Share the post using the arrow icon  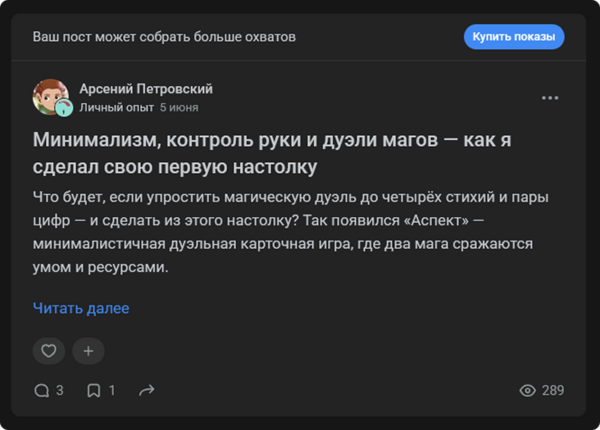pyautogui.click(x=146, y=390)
